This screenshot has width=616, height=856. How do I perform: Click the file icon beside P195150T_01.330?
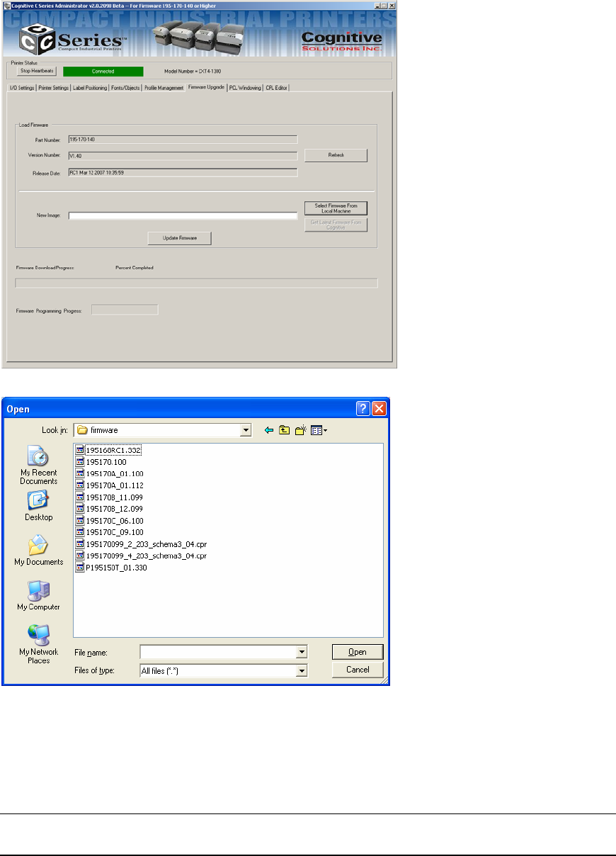tap(79, 567)
